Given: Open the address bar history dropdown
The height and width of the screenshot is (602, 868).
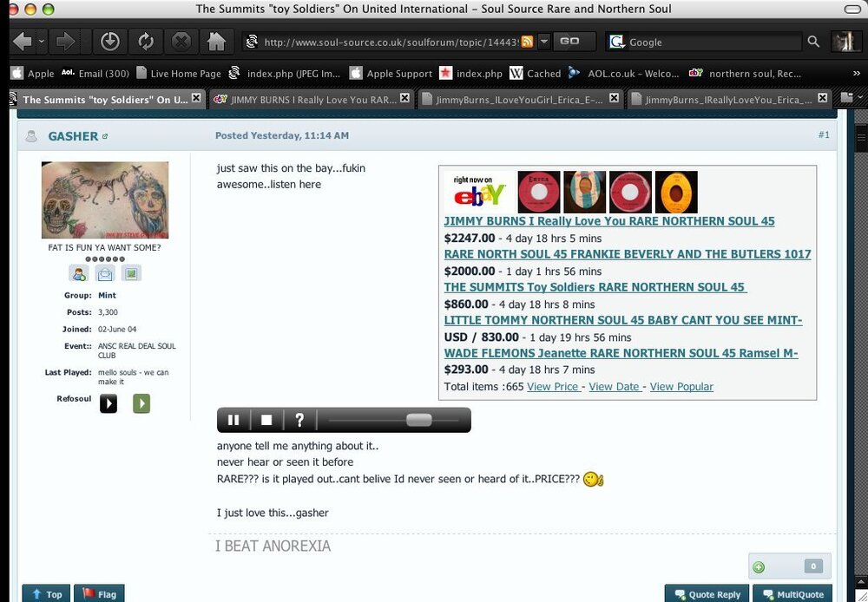Looking at the screenshot, I should (x=544, y=42).
